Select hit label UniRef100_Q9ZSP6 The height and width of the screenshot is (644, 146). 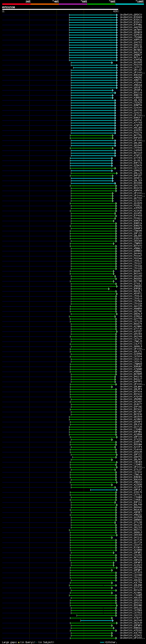pyautogui.click(x=131, y=568)
